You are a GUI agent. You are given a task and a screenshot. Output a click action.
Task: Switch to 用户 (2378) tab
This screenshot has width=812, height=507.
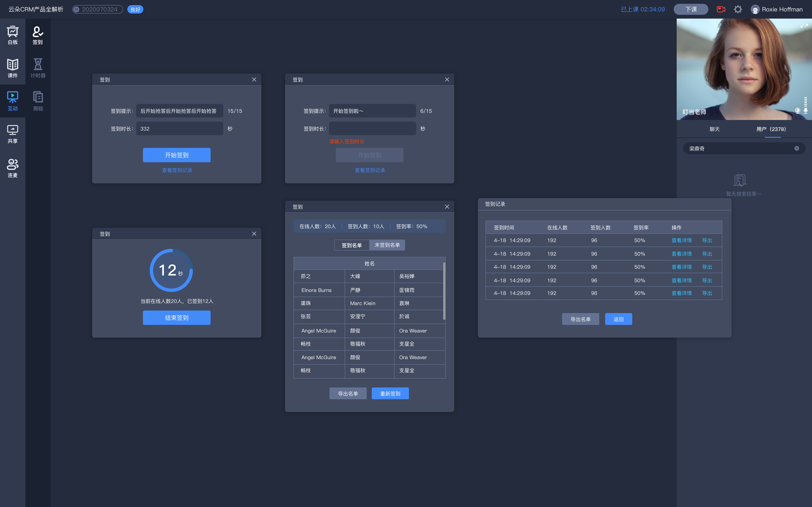pyautogui.click(x=771, y=129)
